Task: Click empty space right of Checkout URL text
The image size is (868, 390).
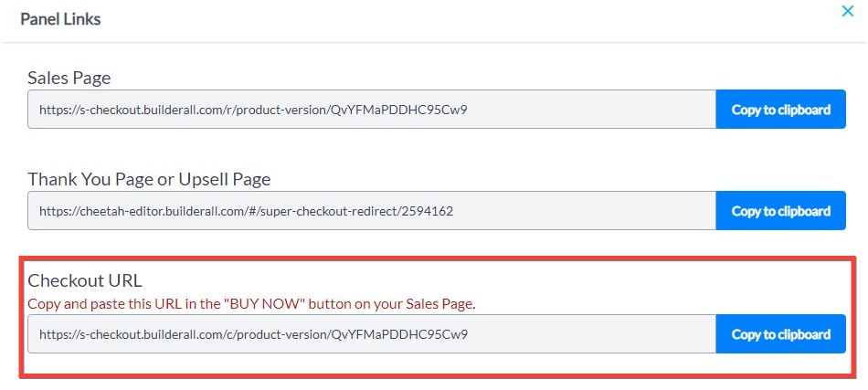Action: coord(592,333)
